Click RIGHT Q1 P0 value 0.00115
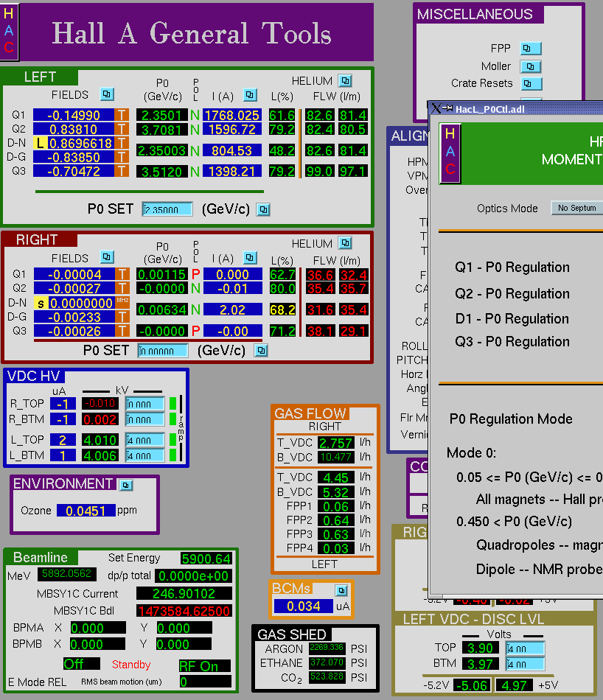The width and height of the screenshot is (603, 700). tap(161, 274)
